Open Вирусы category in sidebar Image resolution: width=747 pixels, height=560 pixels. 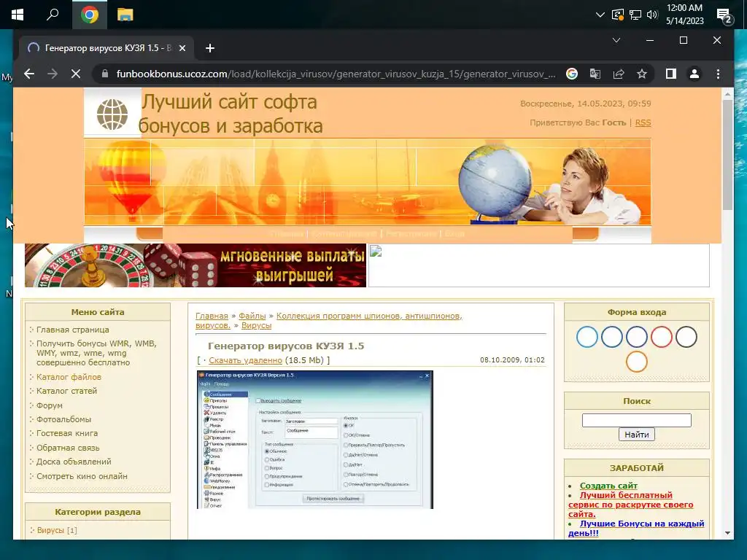50,530
